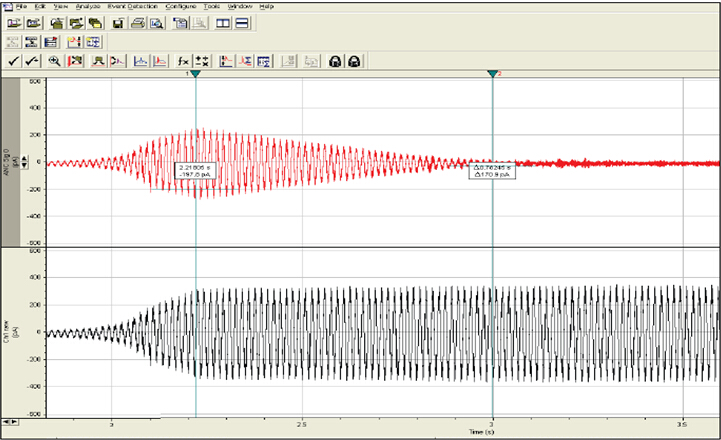This screenshot has width=721, height=440.
Task: Open the Configure menu
Action: (x=182, y=6)
